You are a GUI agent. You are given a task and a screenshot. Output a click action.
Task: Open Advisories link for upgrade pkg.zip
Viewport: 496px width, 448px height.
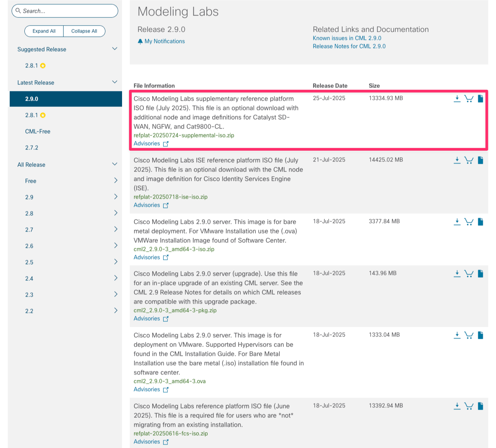[x=147, y=319]
